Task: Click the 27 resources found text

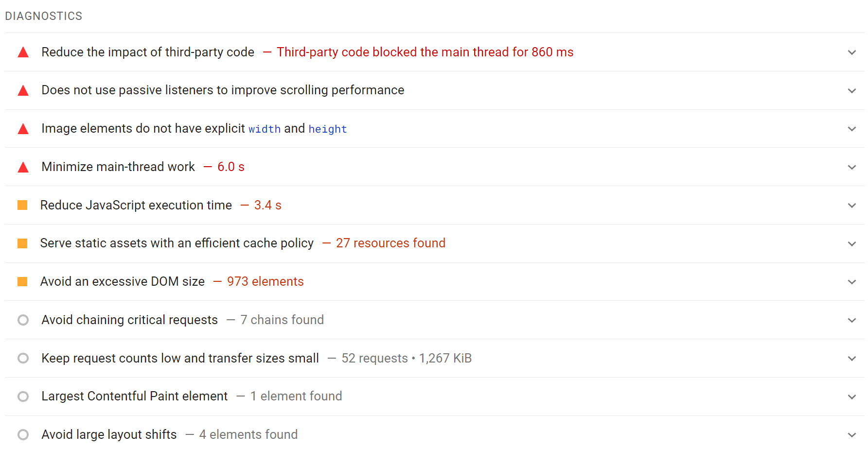Action: 390,243
